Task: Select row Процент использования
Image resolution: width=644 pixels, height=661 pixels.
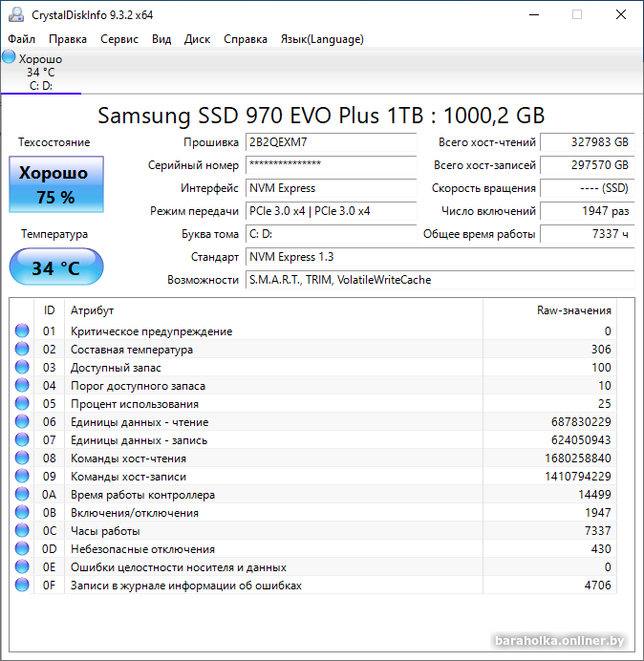Action: 313,403
